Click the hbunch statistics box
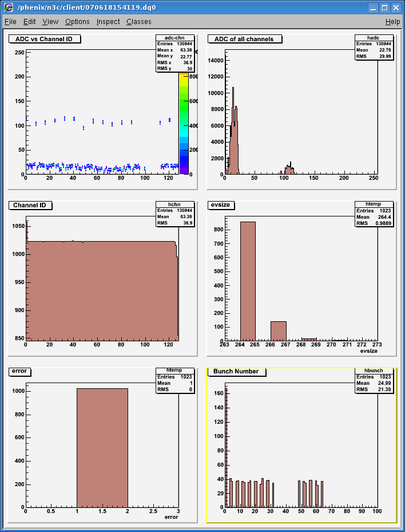 tap(374, 380)
